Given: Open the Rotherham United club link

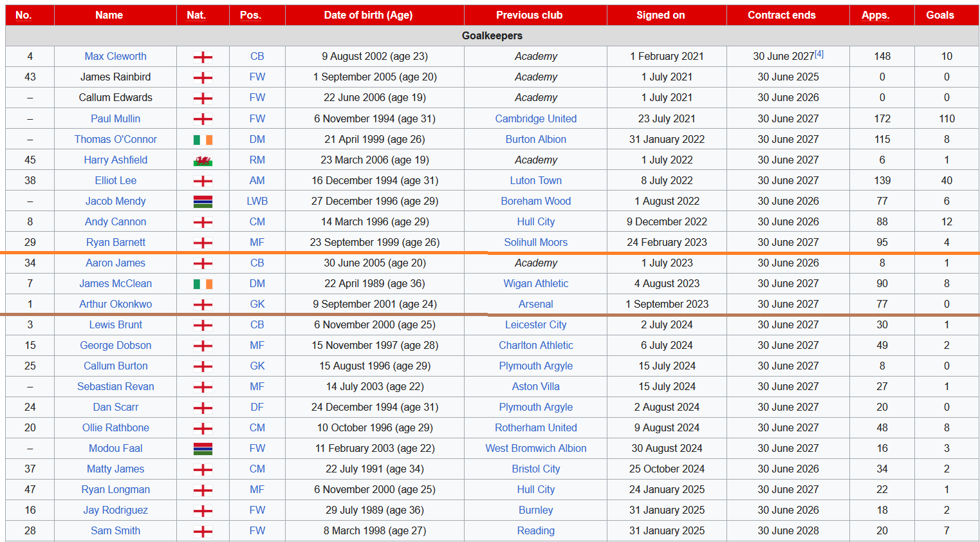Looking at the screenshot, I should coord(536,427).
